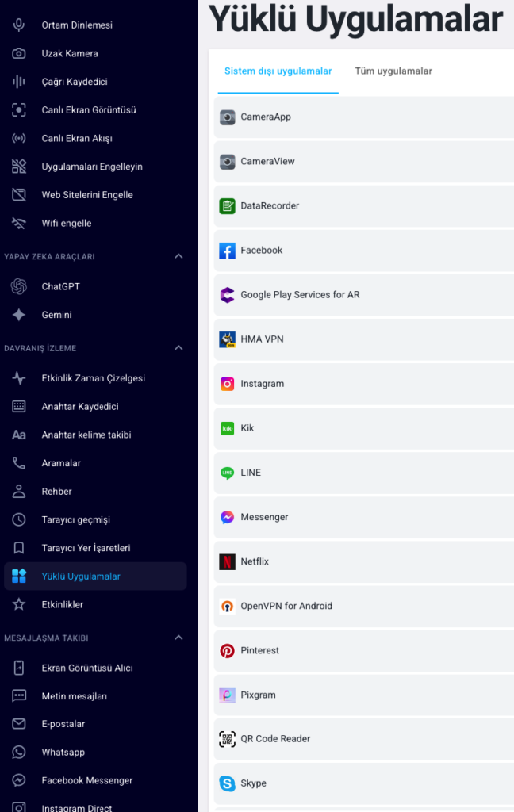Collapse the Yapay Zeka Araçları section
514x812 pixels.
[x=178, y=256]
